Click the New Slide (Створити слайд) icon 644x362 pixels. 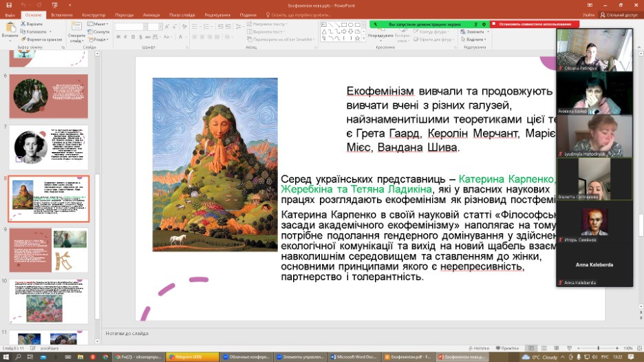[76, 30]
